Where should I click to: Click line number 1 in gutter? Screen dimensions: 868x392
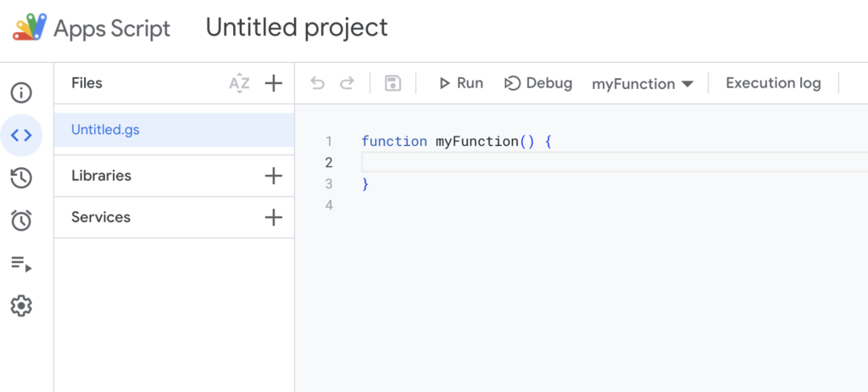point(329,142)
